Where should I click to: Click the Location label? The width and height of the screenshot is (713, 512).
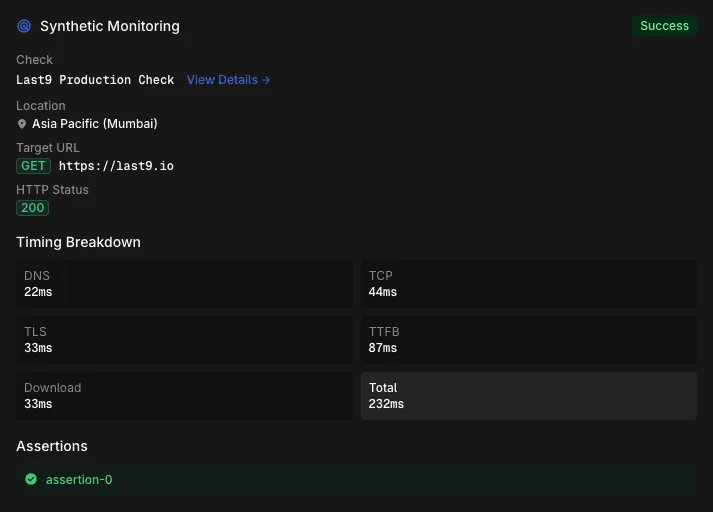pyautogui.click(x=41, y=105)
